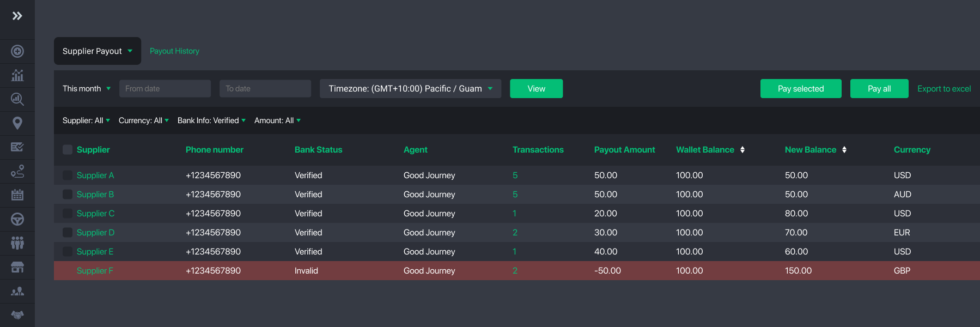
Task: Open the storefront icon in sidebar
Action: click(17, 267)
